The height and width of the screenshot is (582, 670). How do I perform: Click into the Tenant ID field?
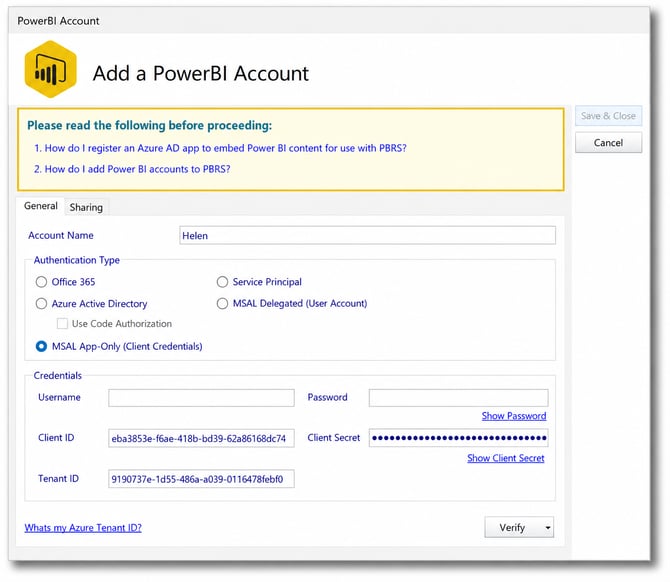[x=201, y=479]
